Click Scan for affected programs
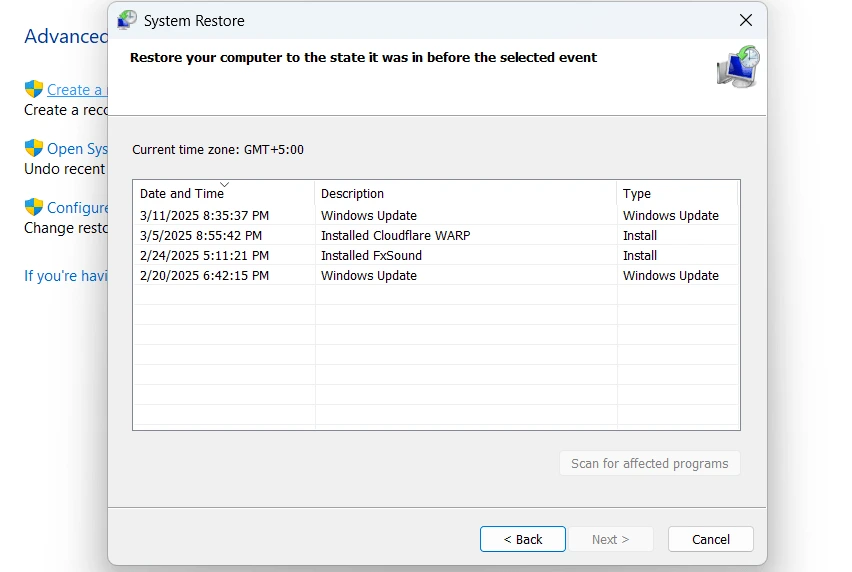This screenshot has width=852, height=572. (x=649, y=463)
